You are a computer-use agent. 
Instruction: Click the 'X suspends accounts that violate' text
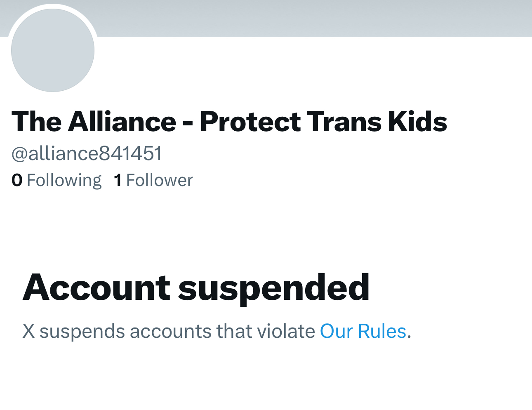pyautogui.click(x=169, y=331)
